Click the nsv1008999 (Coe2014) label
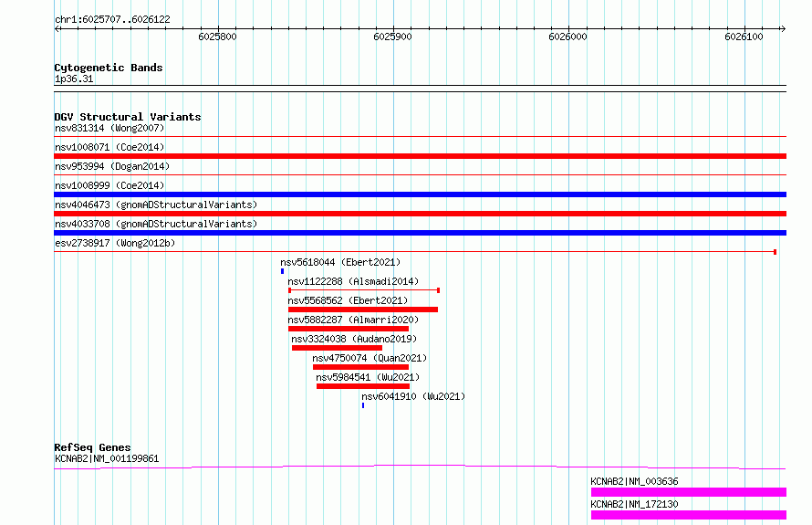The width and height of the screenshot is (812, 525). (109, 185)
